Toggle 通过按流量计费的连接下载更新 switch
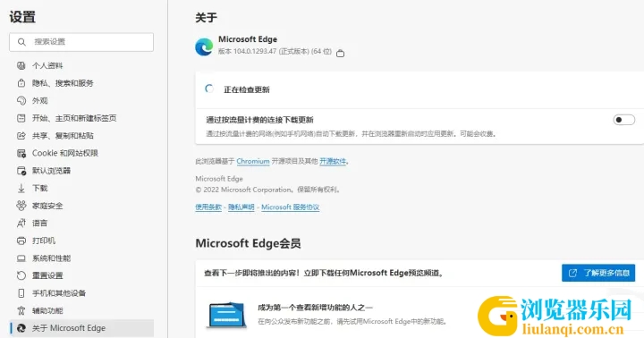This screenshot has height=338, width=644. [x=624, y=120]
